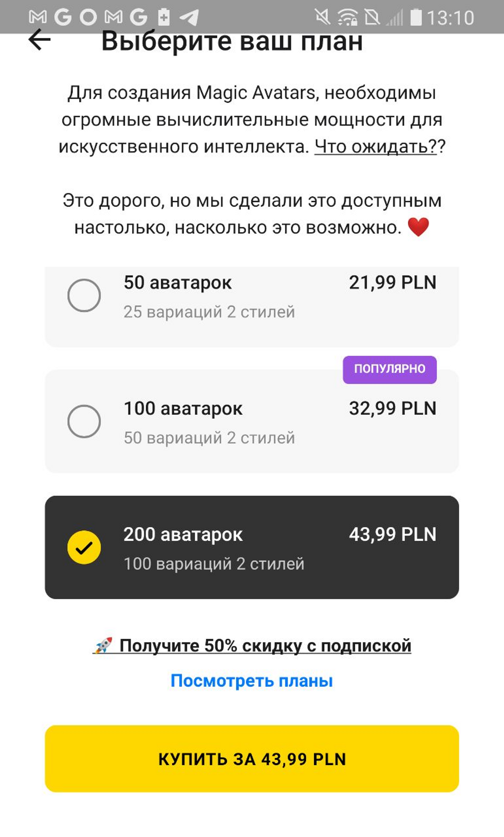The width and height of the screenshot is (504, 837).
Task: Tap the purple ПОПУЛЯРНО badge
Action: tap(389, 370)
